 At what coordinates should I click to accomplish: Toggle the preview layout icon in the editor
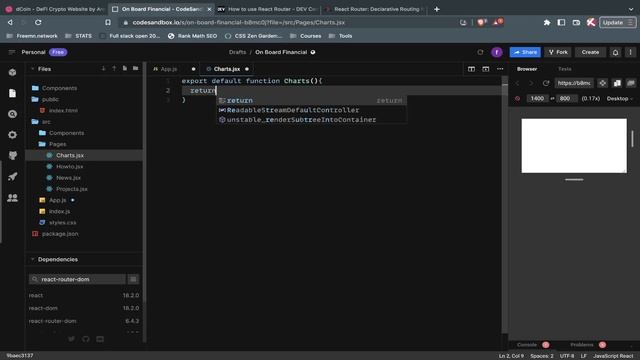point(486,69)
